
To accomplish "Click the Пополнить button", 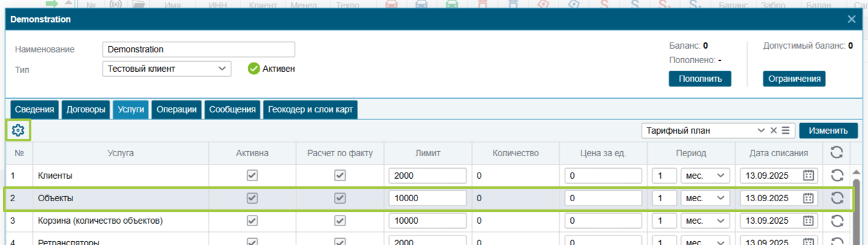I will (x=700, y=79).
